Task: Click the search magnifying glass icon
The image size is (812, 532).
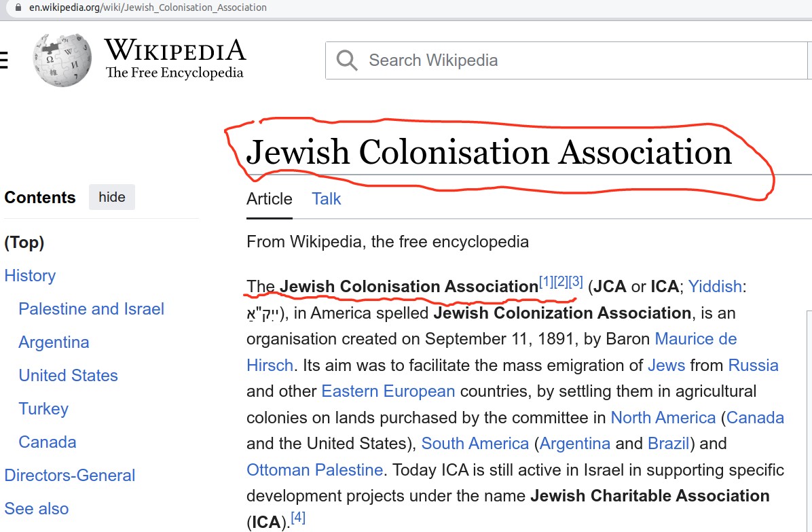Action: (347, 60)
